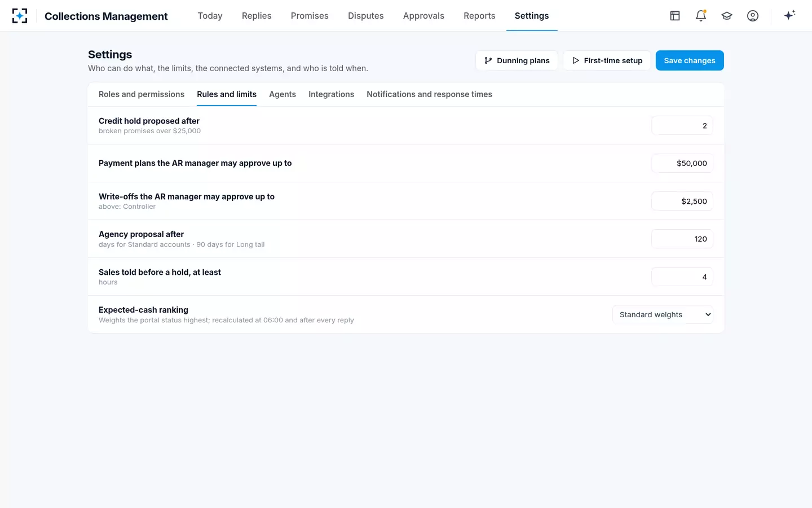
Task: Click the 'broken promises over $25,000' note
Action: (149, 131)
